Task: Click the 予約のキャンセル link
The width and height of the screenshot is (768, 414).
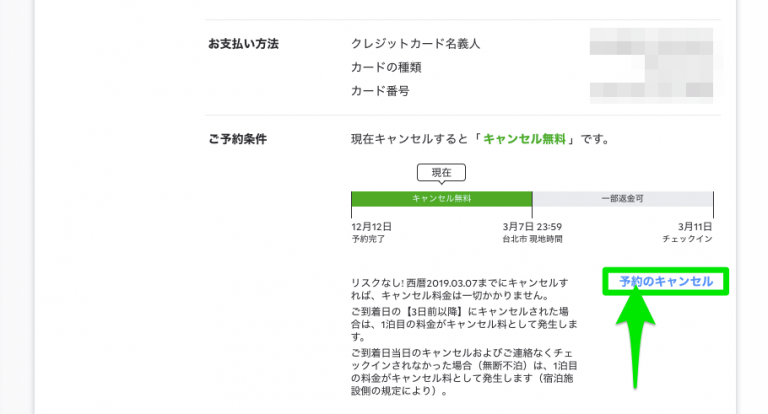Action: tap(666, 282)
